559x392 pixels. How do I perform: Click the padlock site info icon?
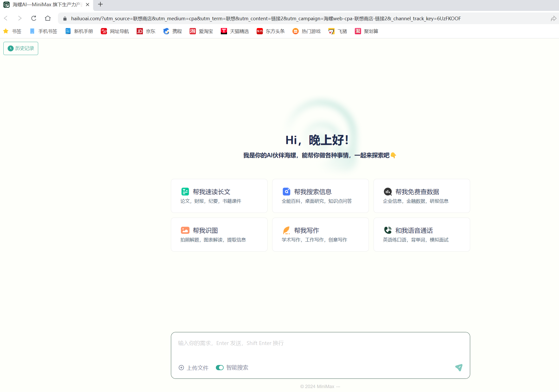(x=65, y=18)
